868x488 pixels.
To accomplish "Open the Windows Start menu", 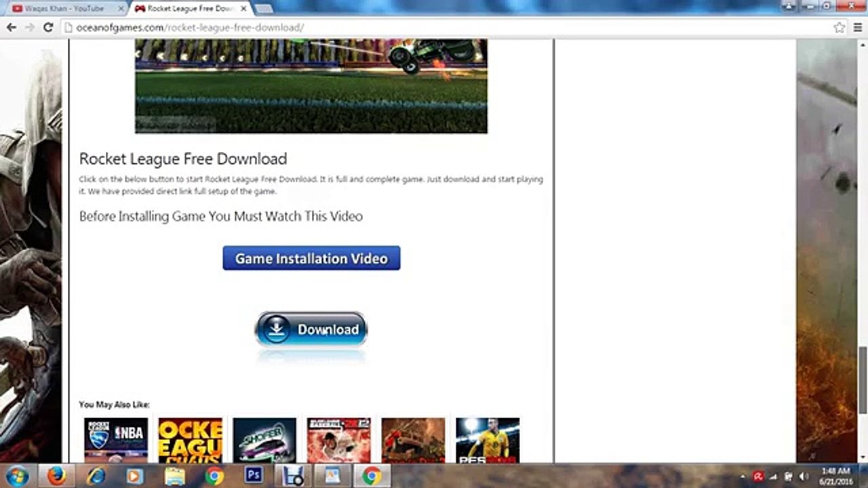I will click(x=16, y=476).
